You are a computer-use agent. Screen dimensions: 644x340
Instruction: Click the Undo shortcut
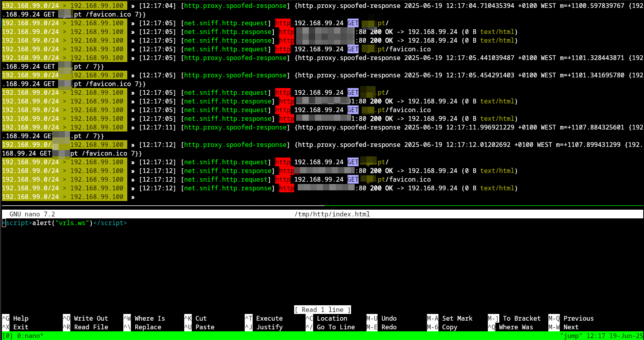[389, 318]
